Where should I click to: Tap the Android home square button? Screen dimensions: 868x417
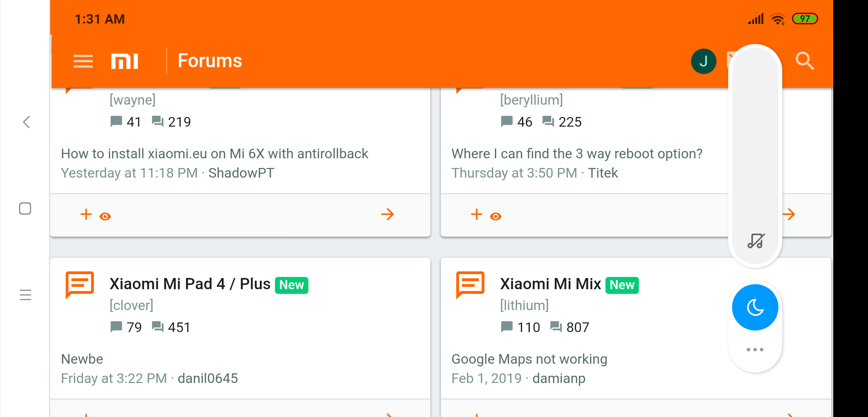point(25,208)
